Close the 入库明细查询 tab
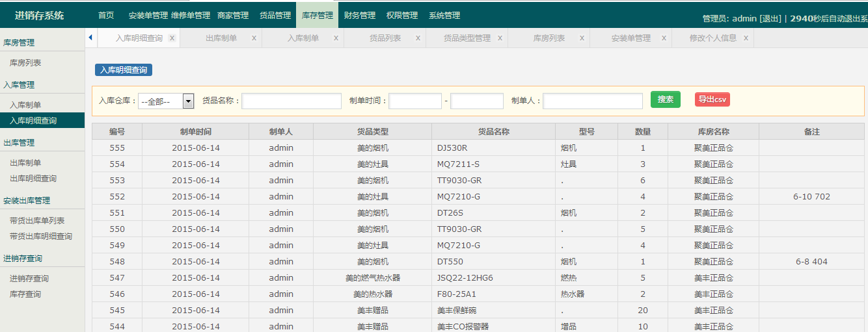This screenshot has width=868, height=332. 172,38
